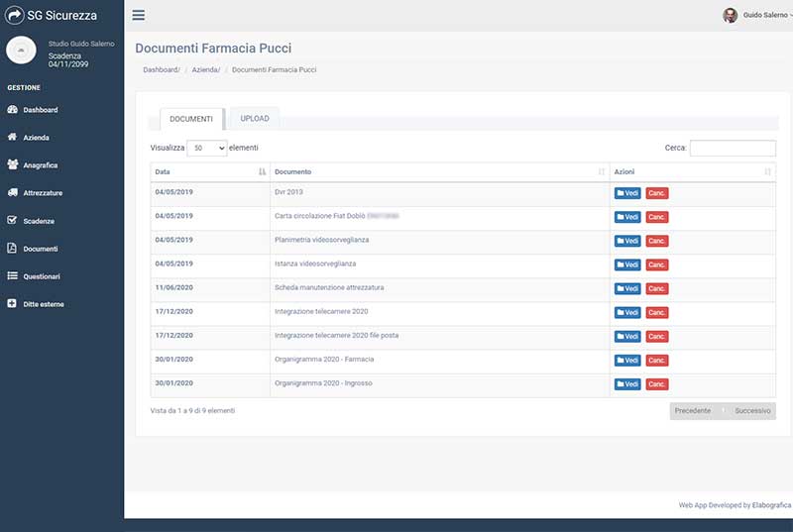Sort by the Azioni column arrows
Image resolution: width=793 pixels, height=532 pixels.
click(767, 171)
